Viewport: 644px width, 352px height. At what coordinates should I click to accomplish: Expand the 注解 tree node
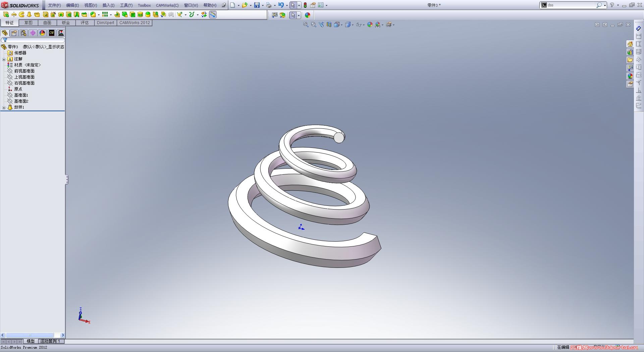4,59
